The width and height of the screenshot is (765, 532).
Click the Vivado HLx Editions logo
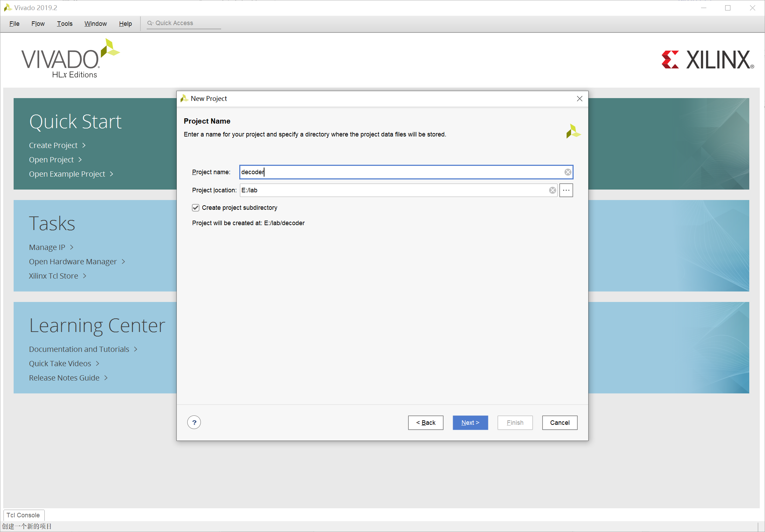(70, 59)
